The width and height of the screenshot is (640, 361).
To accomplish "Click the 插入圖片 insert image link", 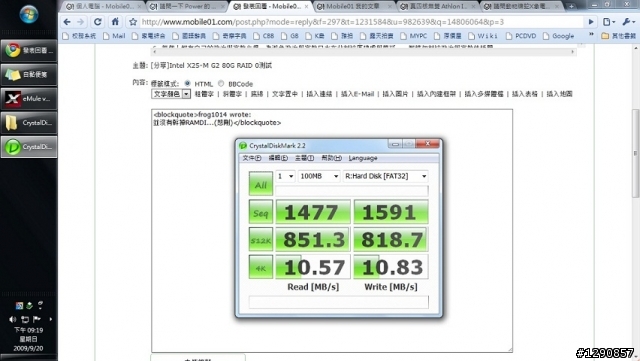I will click(395, 94).
